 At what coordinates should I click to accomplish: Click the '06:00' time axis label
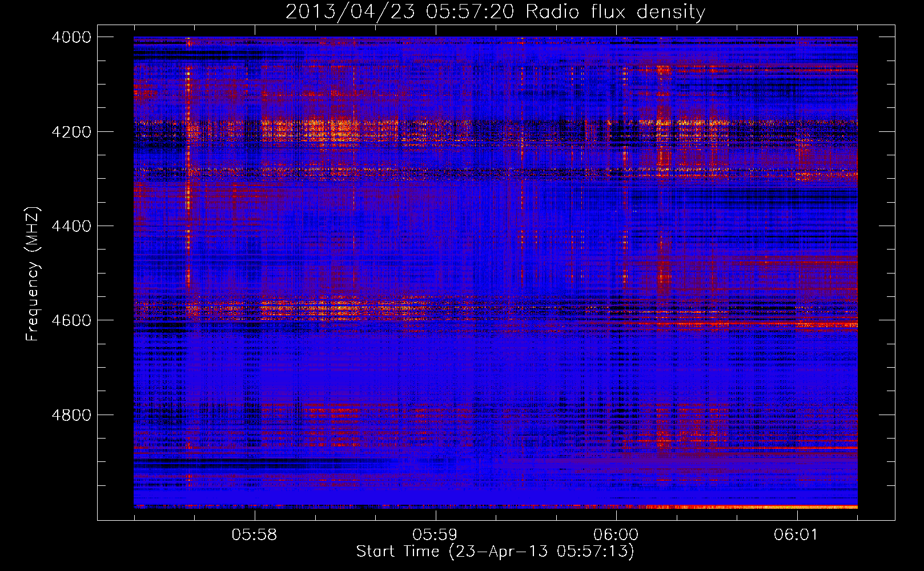[616, 534]
